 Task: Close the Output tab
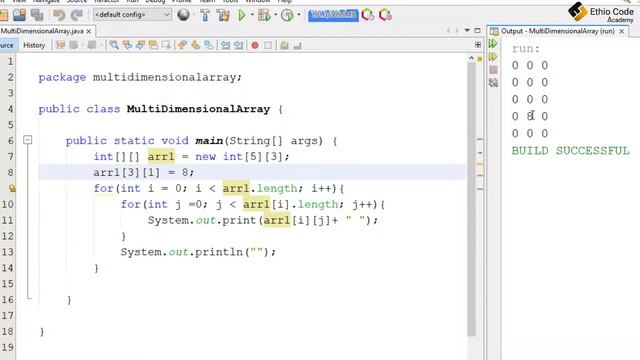click(x=621, y=31)
